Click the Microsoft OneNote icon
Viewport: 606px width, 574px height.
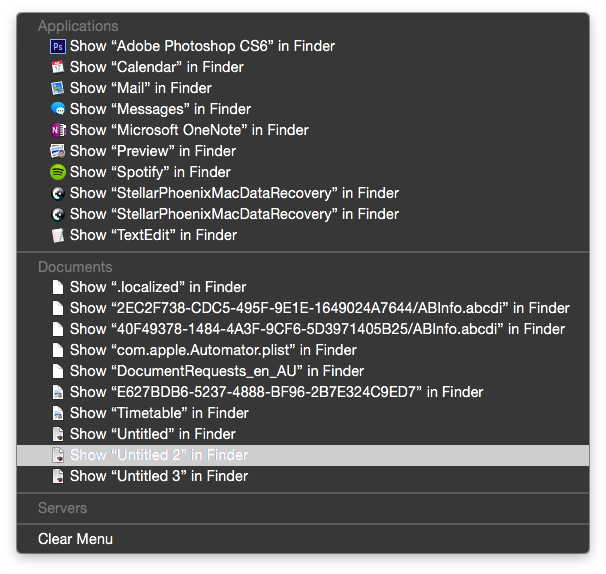[58, 130]
